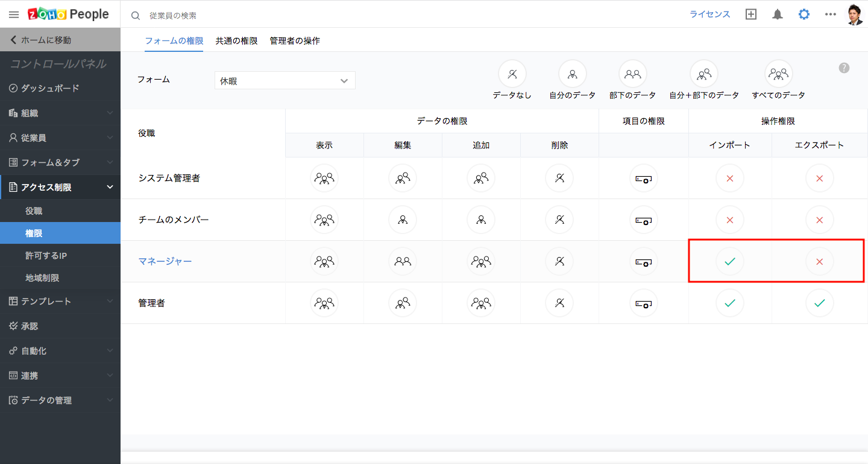Screen dimensions: 868x464
Task: Toggle import permission for マネージャー
Action: click(730, 261)
